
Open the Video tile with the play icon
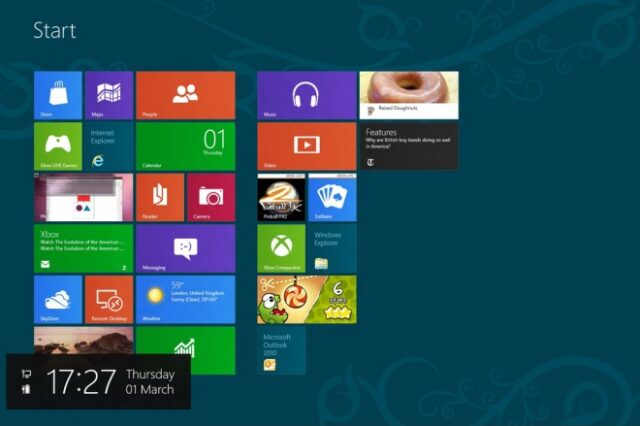[307, 146]
